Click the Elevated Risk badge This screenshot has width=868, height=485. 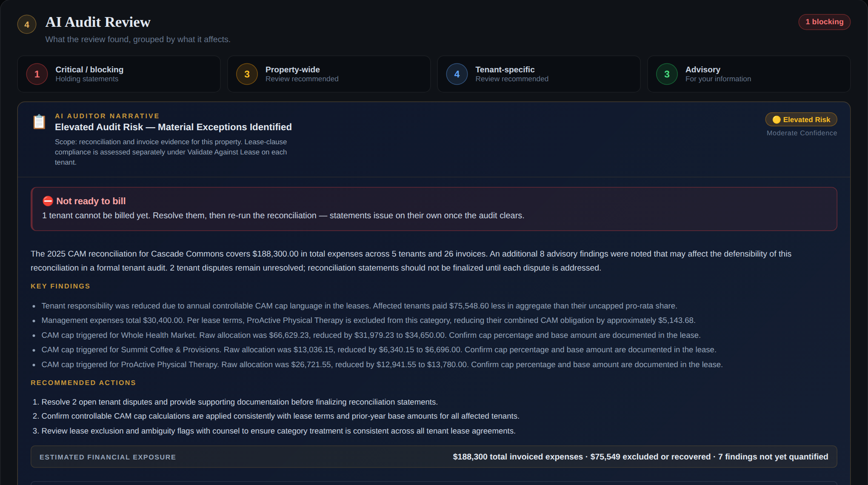coord(801,120)
